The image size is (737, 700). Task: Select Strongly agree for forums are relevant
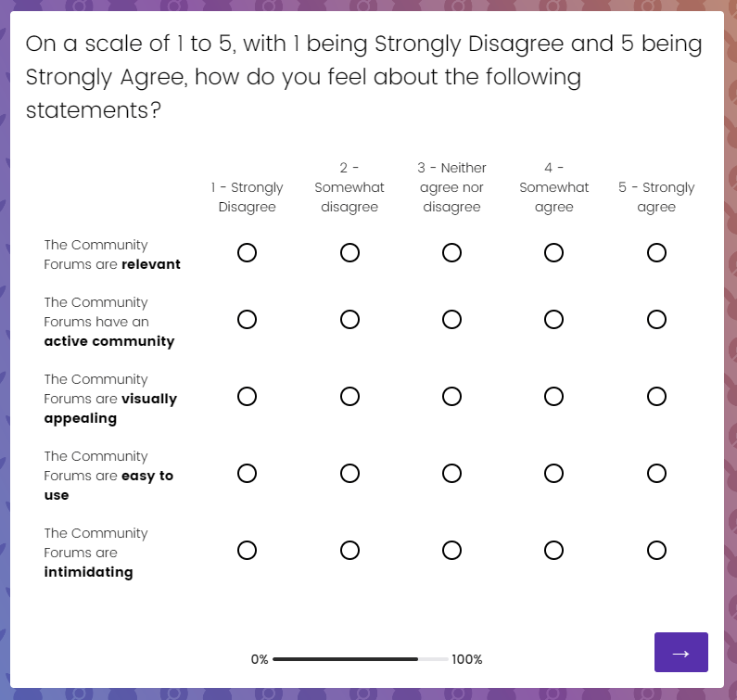[x=656, y=253]
